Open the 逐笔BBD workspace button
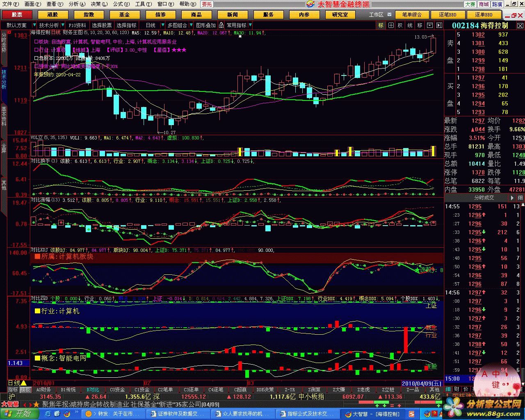This screenshot has height=420, width=525. click(x=448, y=15)
